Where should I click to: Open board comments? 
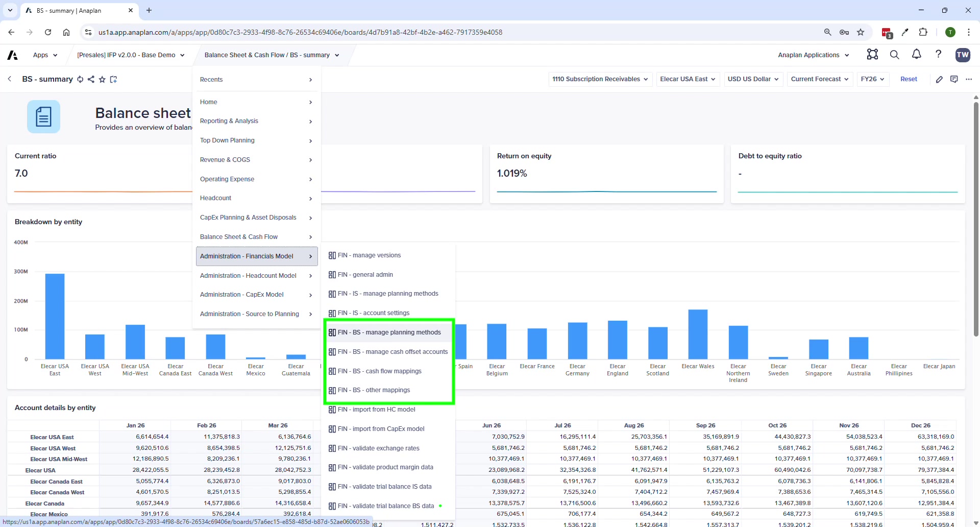coord(954,79)
